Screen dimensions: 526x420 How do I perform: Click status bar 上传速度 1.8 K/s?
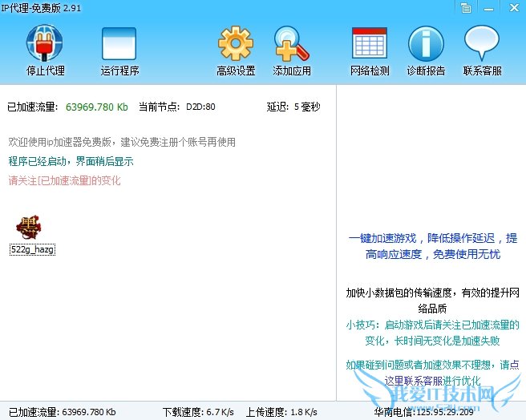(x=281, y=412)
